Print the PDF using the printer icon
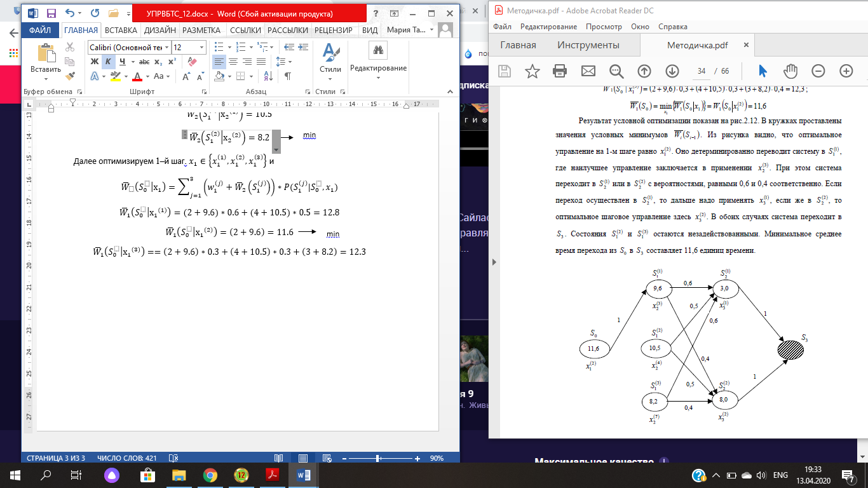 coord(560,71)
